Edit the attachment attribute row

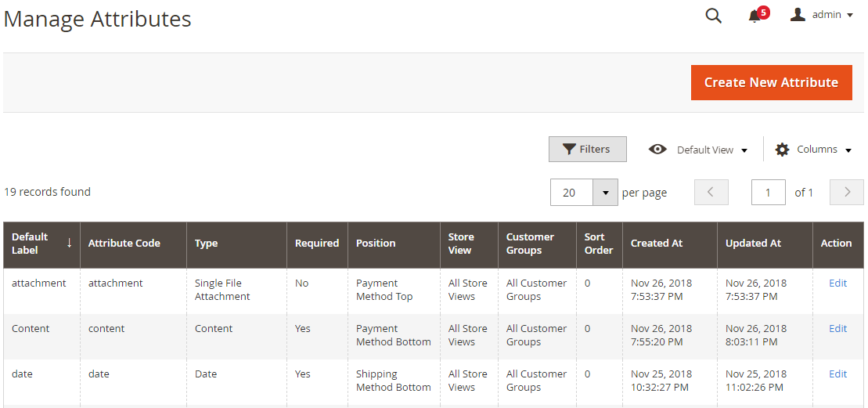(x=837, y=283)
